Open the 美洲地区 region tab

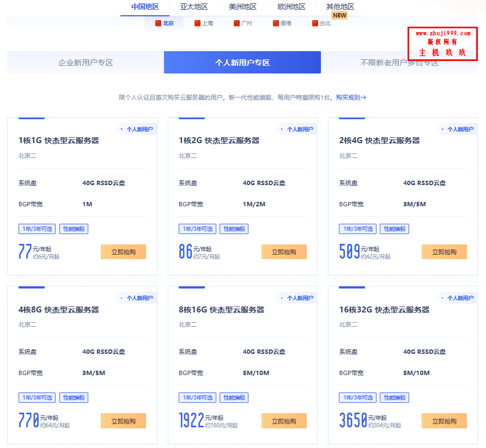point(242,7)
